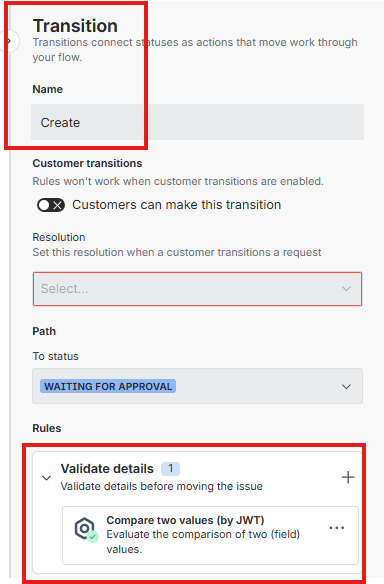Click 'Evaluate the comparison of two (field) values' text
Image resolution: width=384 pixels, height=584 pixels.
pyautogui.click(x=203, y=542)
